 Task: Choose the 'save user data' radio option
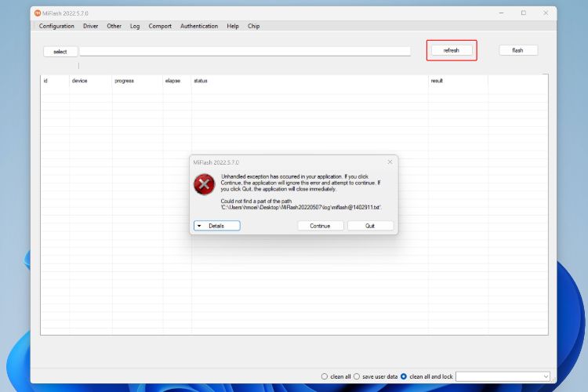[358, 376]
